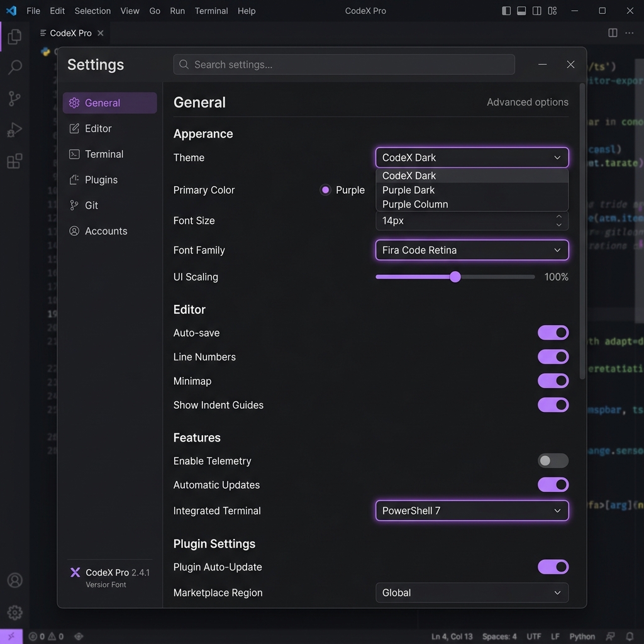Open the Selection menu
The image size is (644, 644).
click(x=92, y=11)
